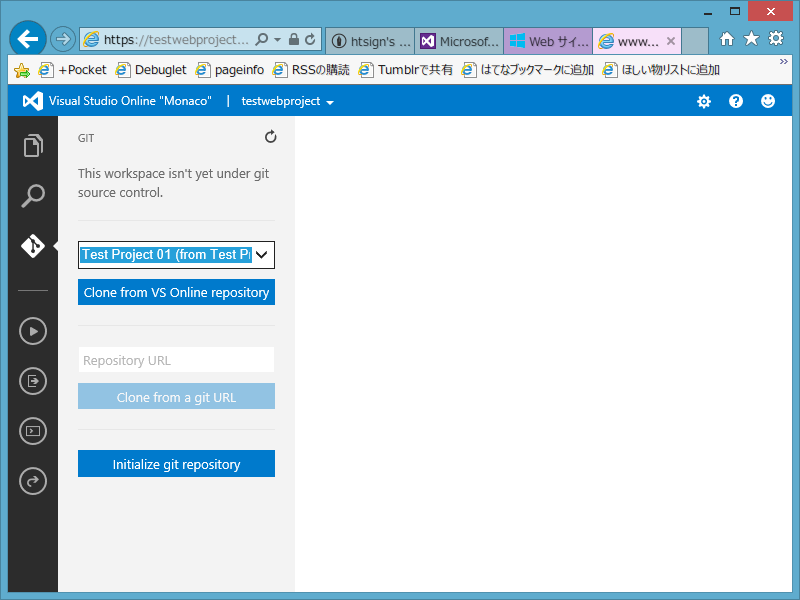Screen dimensions: 800x600
Task: Open the はてなブックマークに追加 favorite
Action: 528,70
